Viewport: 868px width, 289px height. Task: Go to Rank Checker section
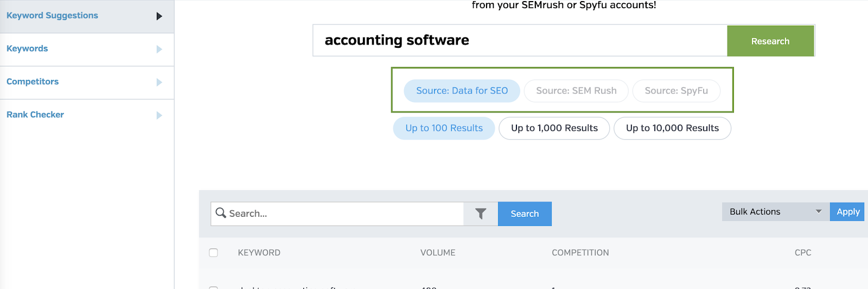pos(35,115)
